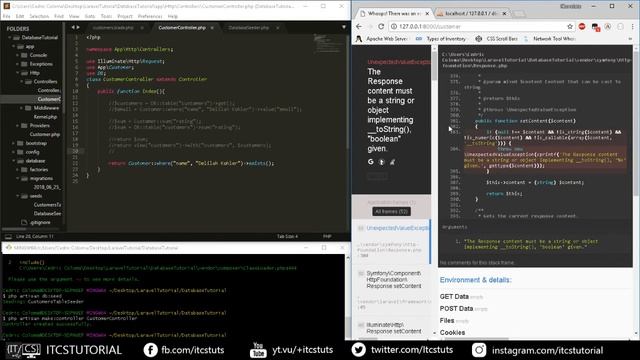Open the Find menu in Sublime Text
The image size is (640, 360).
tap(59, 16)
